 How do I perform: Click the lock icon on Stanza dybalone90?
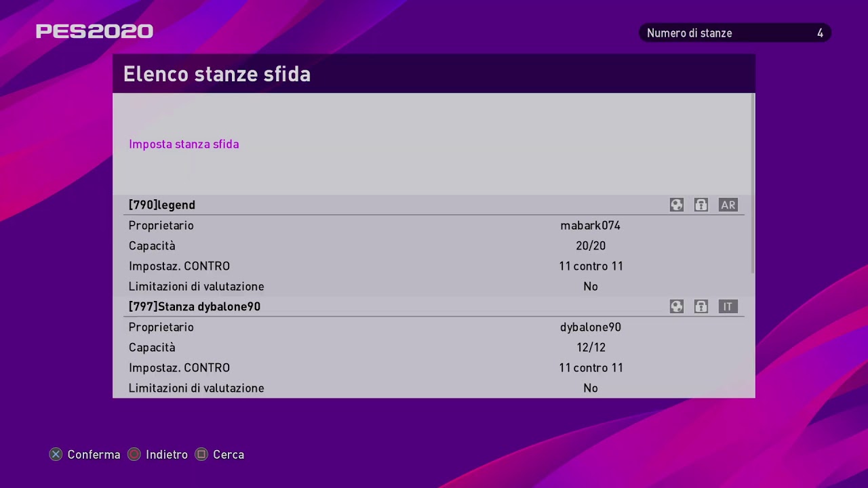[x=701, y=306]
